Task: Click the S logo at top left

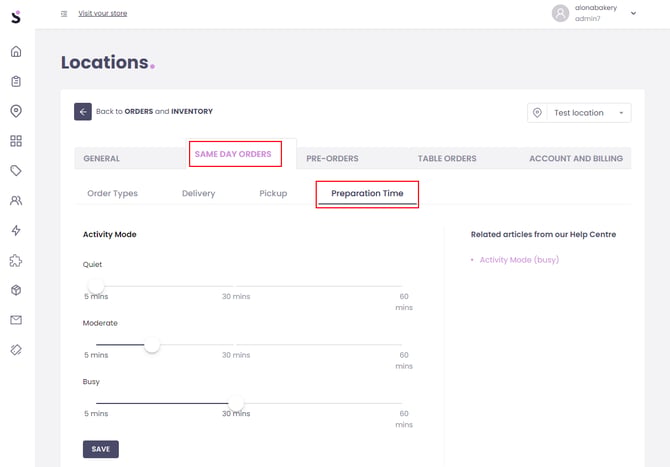Action: [16, 17]
